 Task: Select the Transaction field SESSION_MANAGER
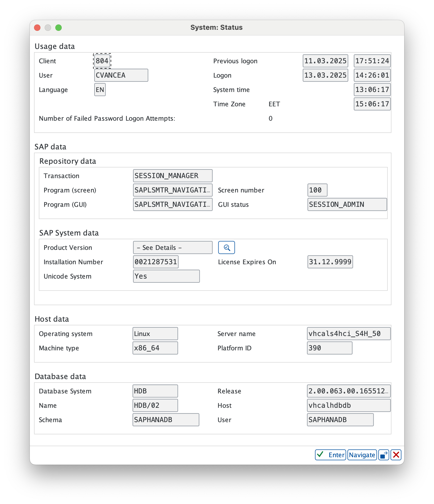pos(172,176)
